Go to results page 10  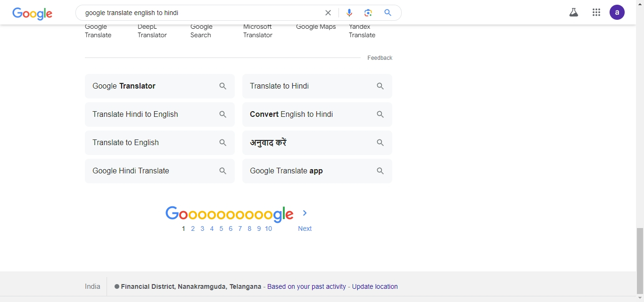268,229
